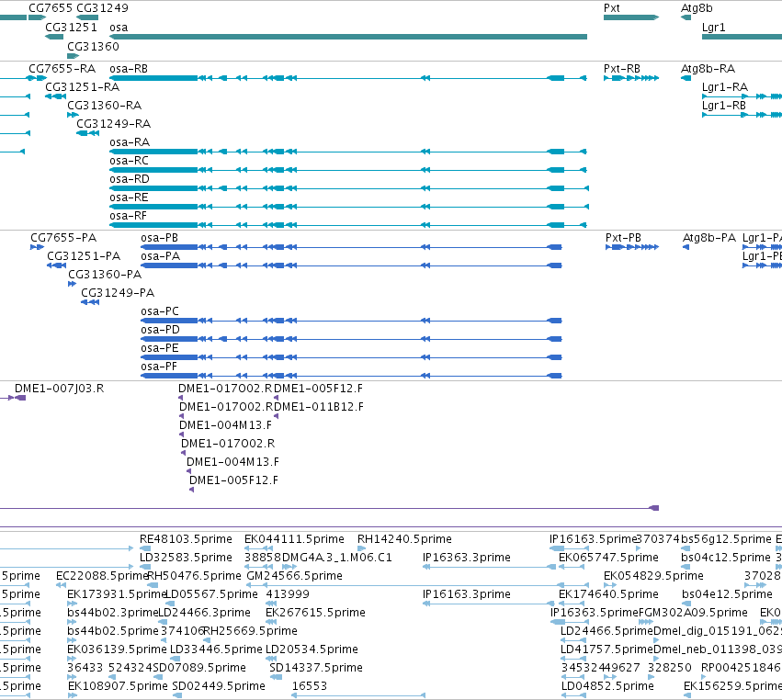Click the LD41757.5prime EST label
This screenshot has width=782, height=700.
606,649
